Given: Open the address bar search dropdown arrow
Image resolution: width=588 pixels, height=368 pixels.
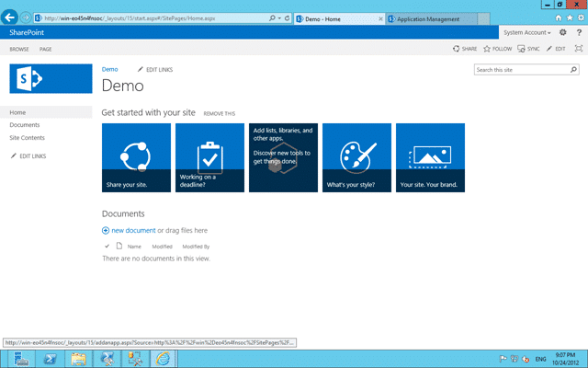Looking at the screenshot, I should point(279,18).
